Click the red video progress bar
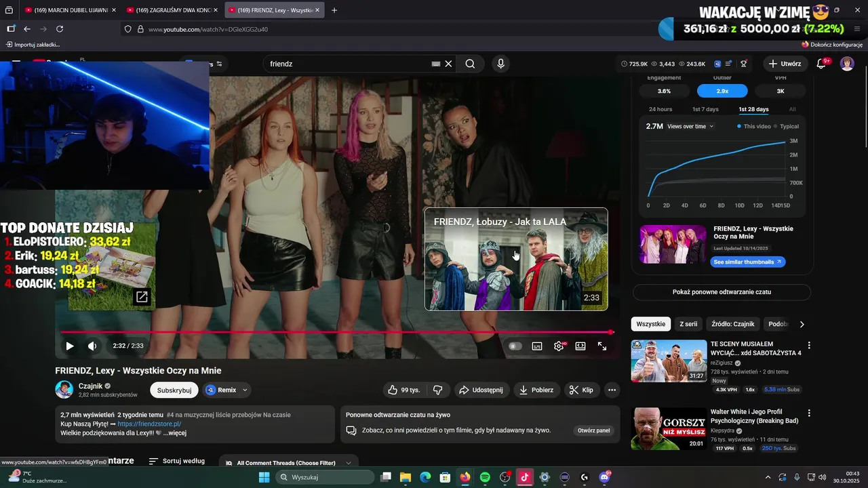This screenshot has height=488, width=868. point(336,332)
